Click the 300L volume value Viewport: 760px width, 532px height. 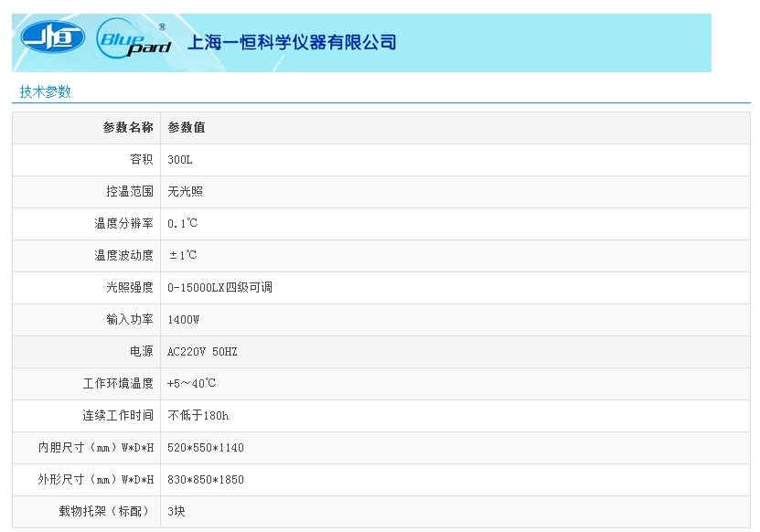(180, 160)
